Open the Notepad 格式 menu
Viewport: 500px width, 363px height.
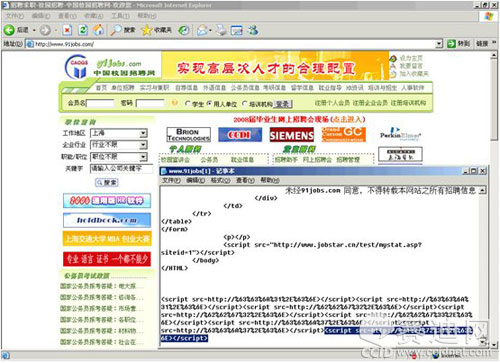(x=220, y=180)
